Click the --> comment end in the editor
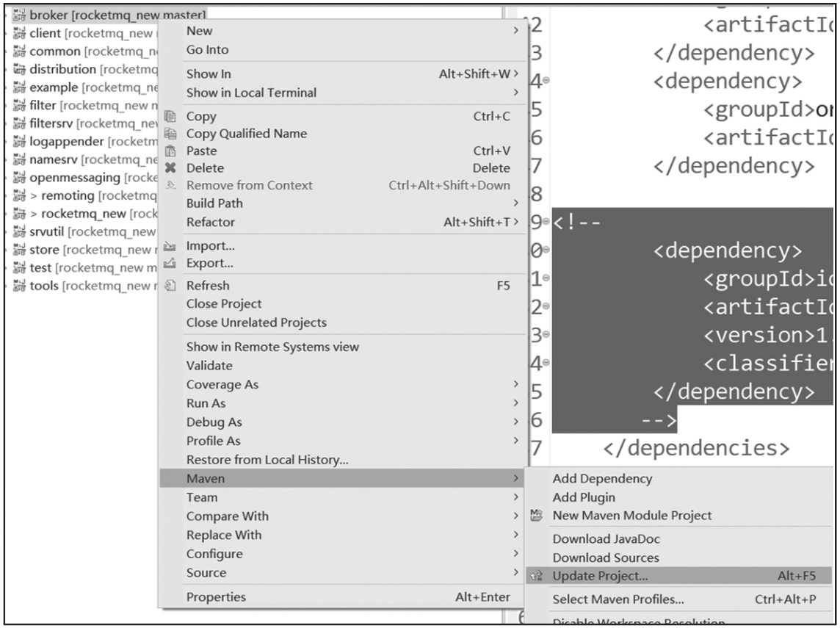This screenshot has height=628, width=840. tap(659, 420)
